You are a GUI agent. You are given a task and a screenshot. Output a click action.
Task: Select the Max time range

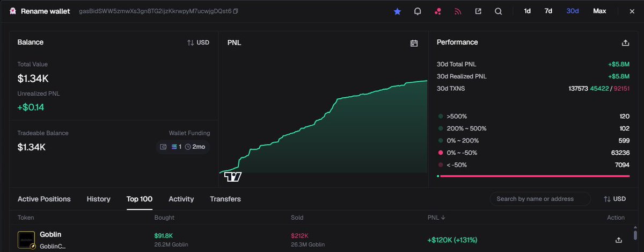click(599, 11)
